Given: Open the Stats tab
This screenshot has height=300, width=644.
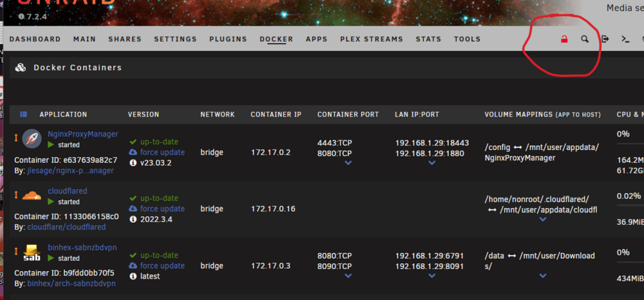Looking at the screenshot, I should (428, 39).
